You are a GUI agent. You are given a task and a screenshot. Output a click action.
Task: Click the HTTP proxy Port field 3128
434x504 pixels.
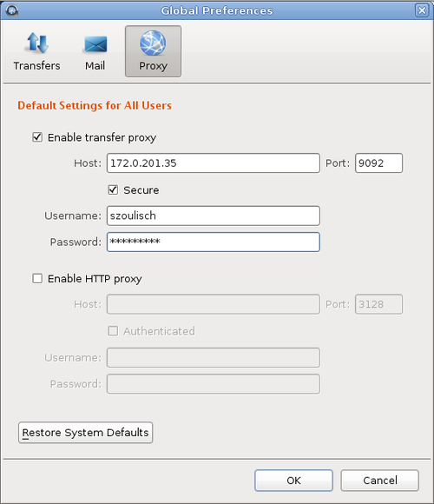pyautogui.click(x=378, y=304)
